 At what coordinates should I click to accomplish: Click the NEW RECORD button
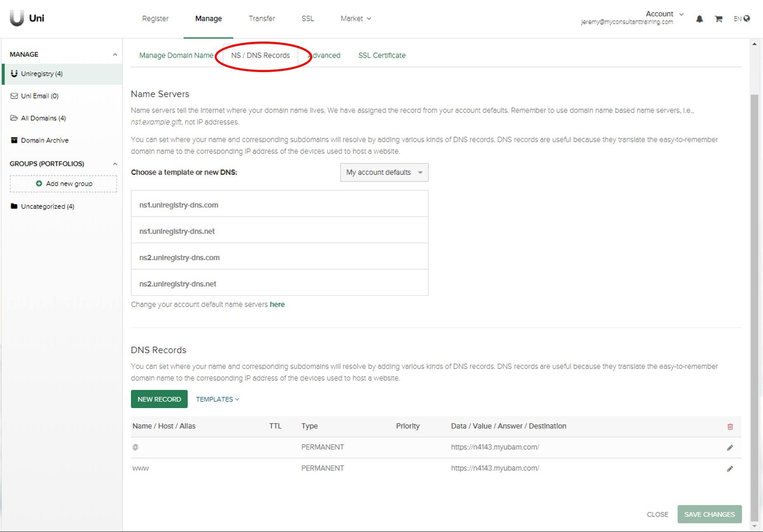click(159, 399)
